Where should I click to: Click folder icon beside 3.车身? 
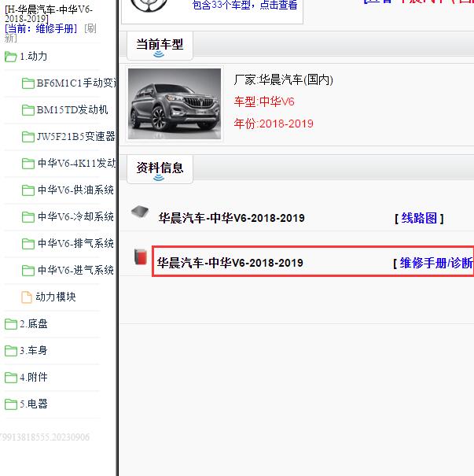click(x=11, y=351)
